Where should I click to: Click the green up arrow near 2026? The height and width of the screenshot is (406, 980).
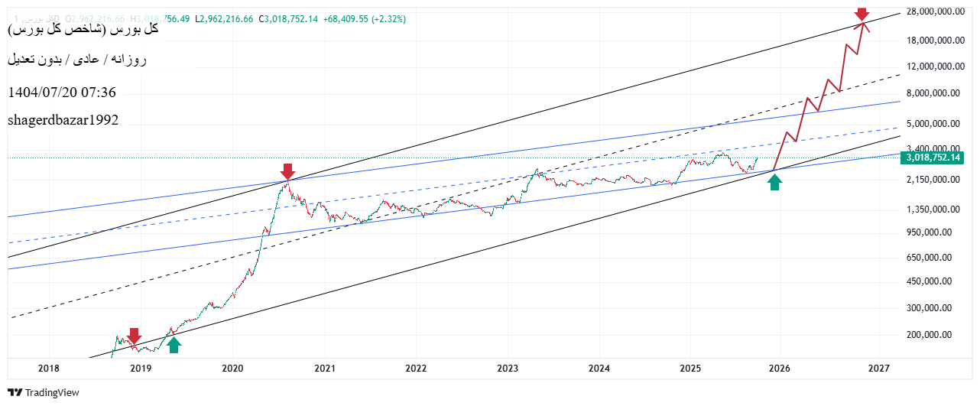774,181
